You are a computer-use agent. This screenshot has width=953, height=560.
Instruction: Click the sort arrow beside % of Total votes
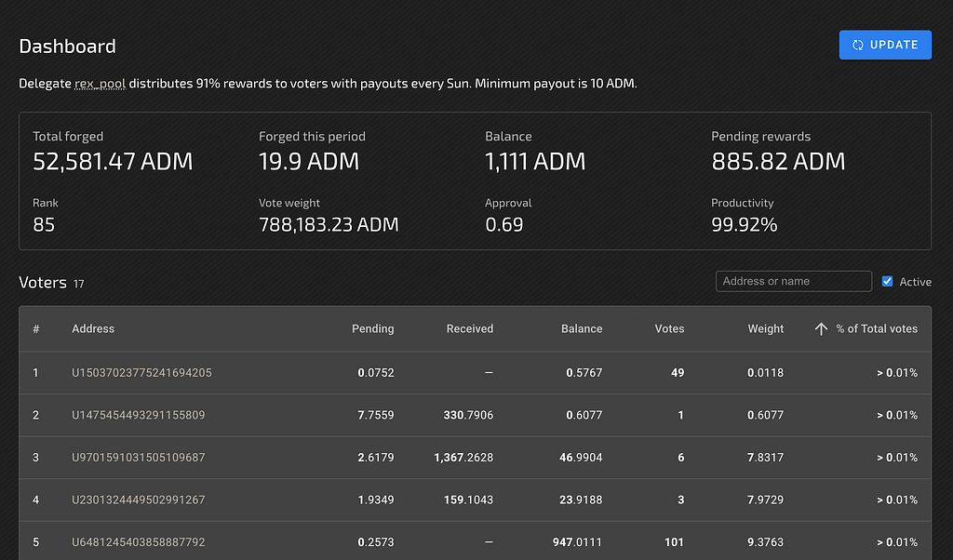click(x=821, y=328)
